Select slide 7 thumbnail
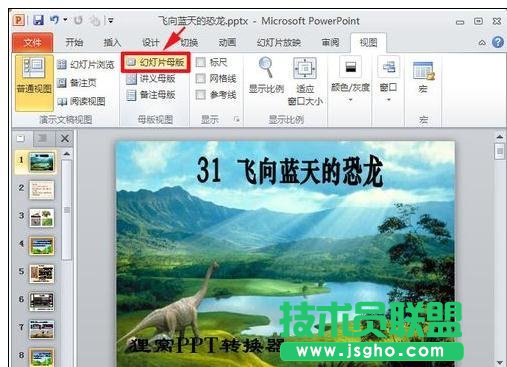Image resolution: width=507 pixels, height=367 pixels. pos(42,329)
